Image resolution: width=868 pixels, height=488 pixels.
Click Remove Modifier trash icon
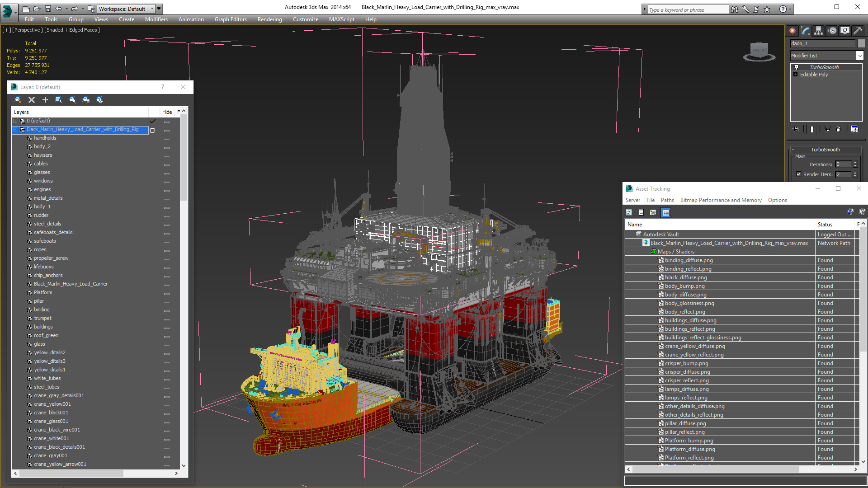[839, 129]
